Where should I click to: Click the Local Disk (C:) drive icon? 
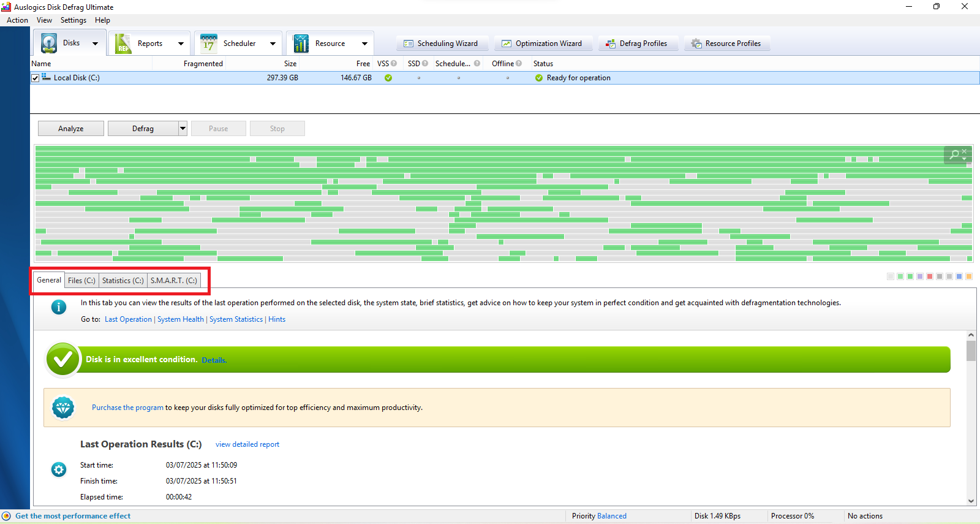click(x=47, y=78)
